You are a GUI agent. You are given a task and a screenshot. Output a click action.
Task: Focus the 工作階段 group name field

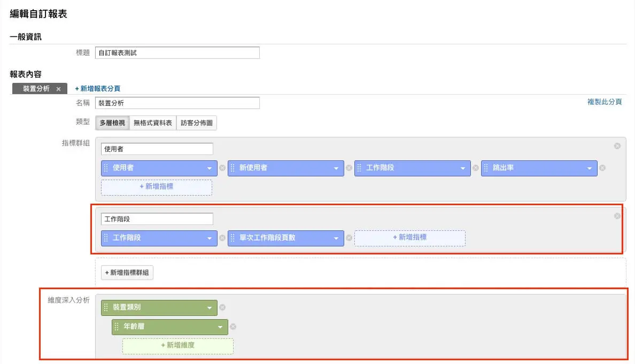click(x=157, y=219)
